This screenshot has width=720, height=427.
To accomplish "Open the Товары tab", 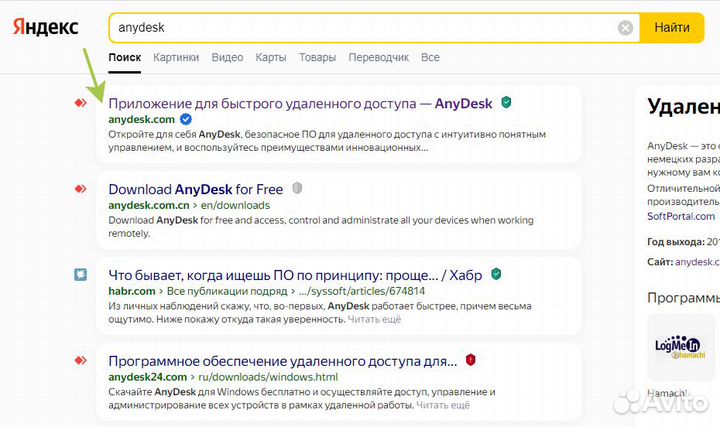I will (x=317, y=57).
